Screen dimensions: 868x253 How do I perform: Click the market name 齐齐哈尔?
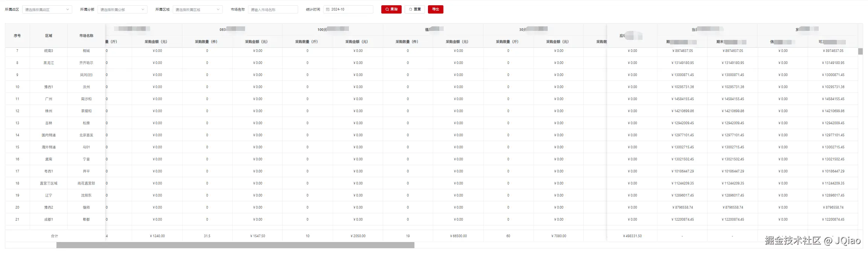[86, 63]
